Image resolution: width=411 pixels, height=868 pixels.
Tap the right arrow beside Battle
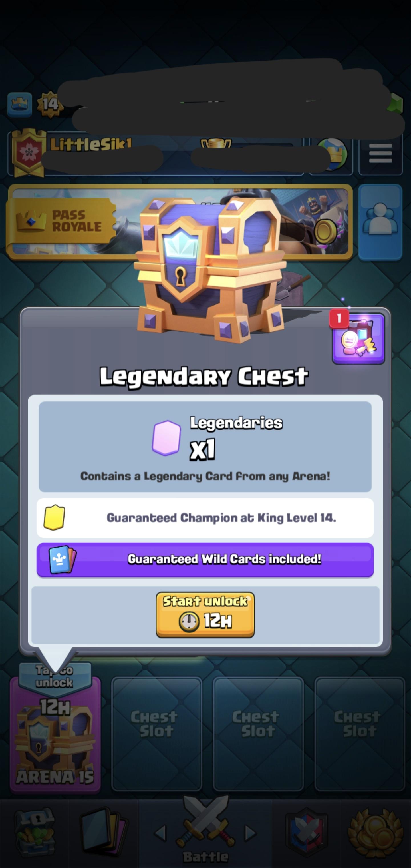click(250, 833)
